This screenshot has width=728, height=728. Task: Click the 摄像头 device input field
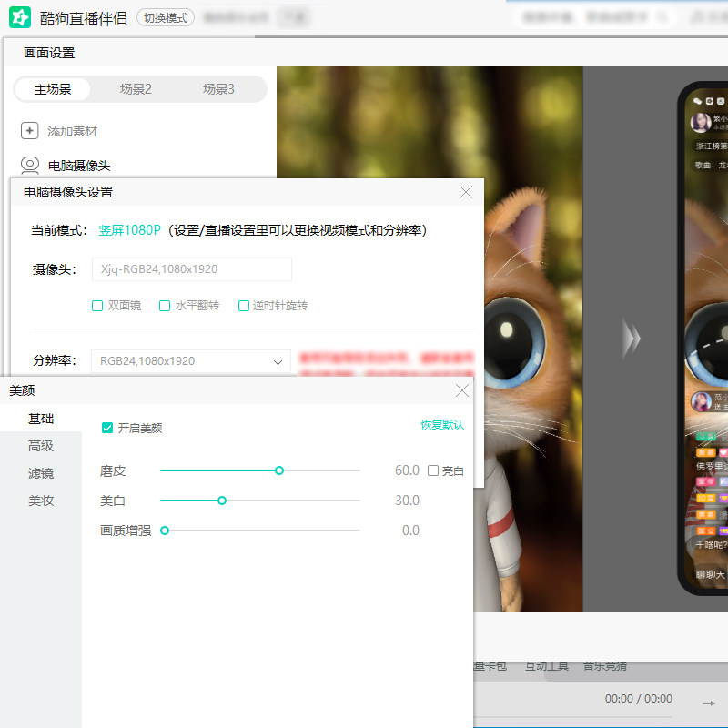192,269
